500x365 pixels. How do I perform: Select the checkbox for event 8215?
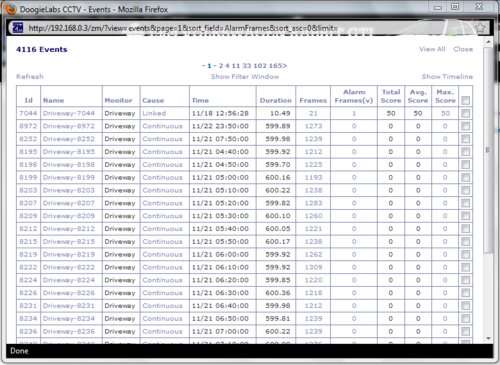click(465, 241)
